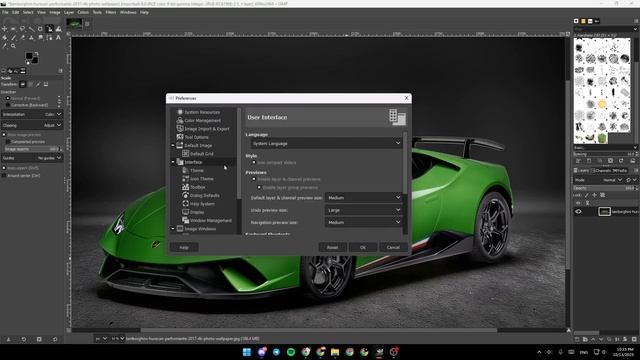This screenshot has width=640, height=360.
Task: Open Window Management preferences page
Action: point(211,220)
